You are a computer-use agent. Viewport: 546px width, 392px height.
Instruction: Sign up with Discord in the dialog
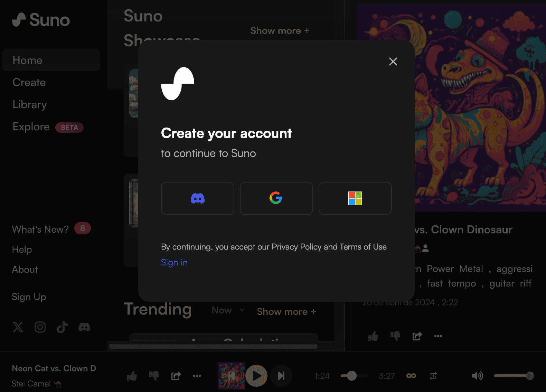pos(198,198)
